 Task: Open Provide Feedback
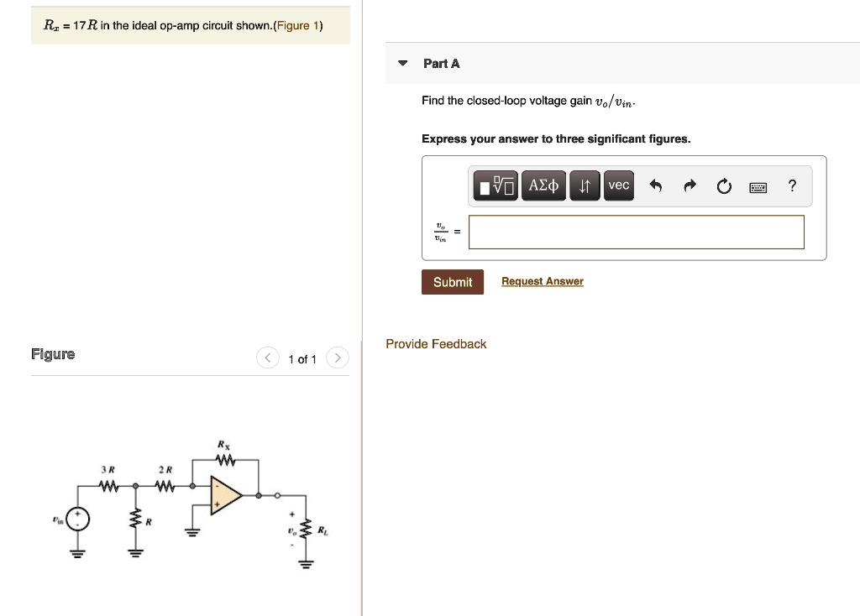point(436,344)
